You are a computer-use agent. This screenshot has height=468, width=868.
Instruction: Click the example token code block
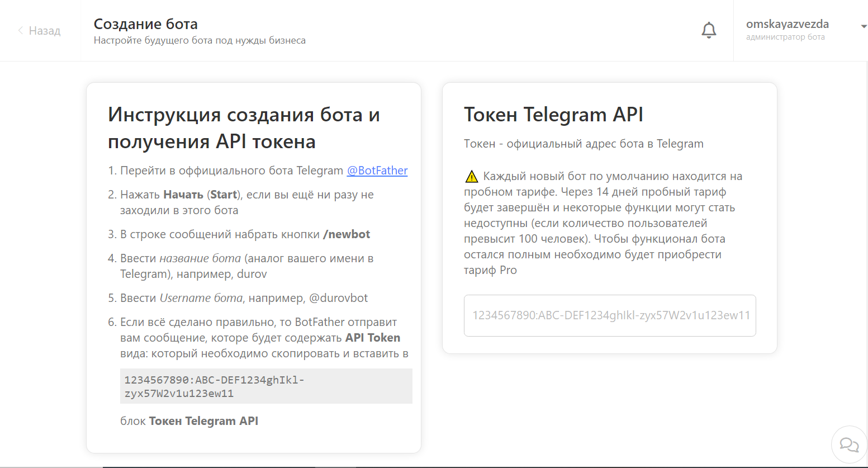click(266, 386)
